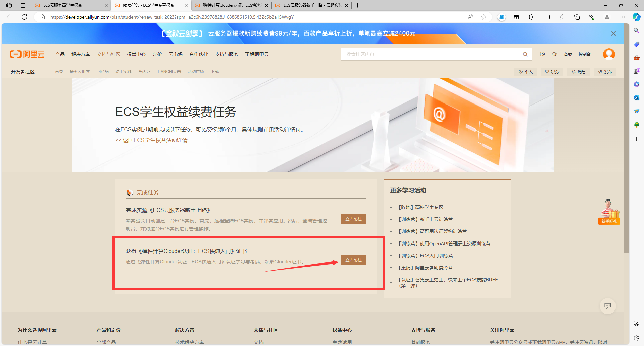Click the browser refresh icon
This screenshot has height=346, width=644.
point(24,17)
